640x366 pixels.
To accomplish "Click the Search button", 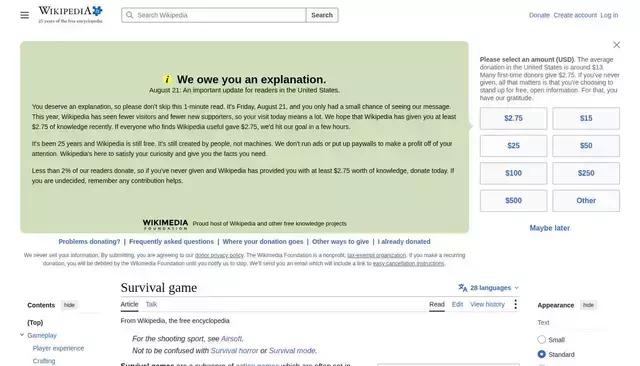I will click(x=322, y=15).
